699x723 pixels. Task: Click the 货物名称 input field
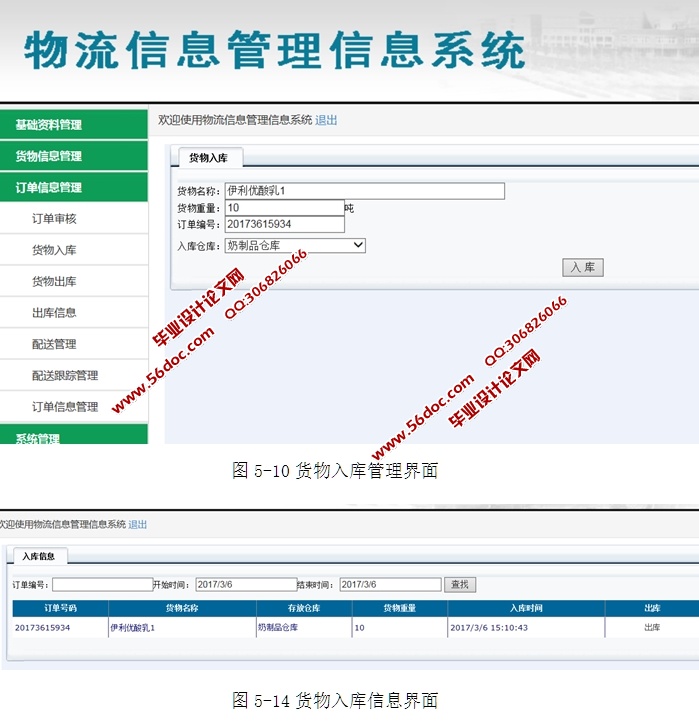coord(364,191)
